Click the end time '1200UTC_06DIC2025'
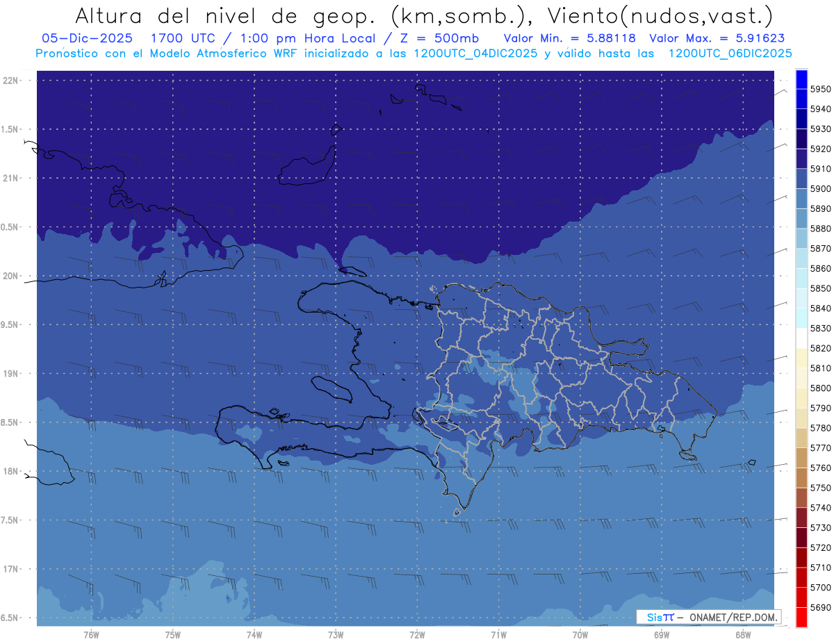 [730, 53]
